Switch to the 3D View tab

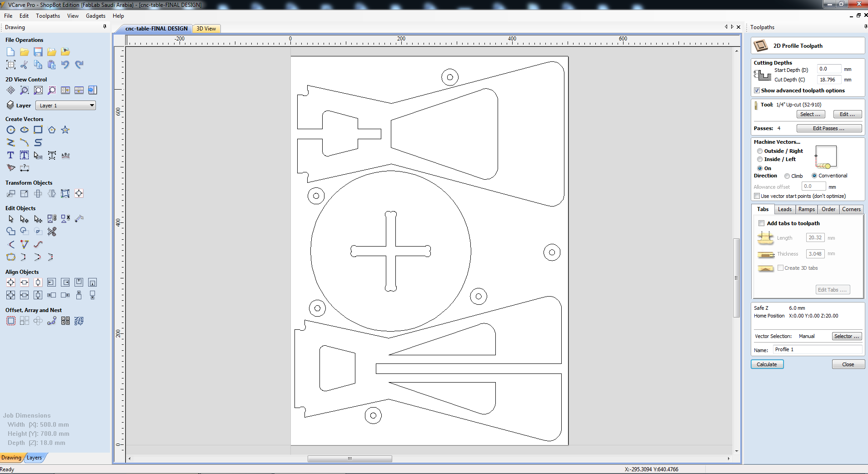pyautogui.click(x=206, y=29)
